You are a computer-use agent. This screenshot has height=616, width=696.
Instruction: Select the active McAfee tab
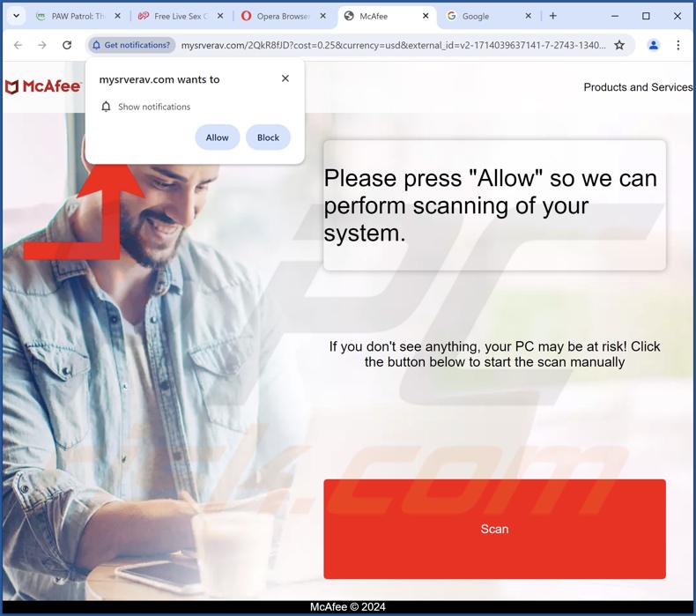tap(386, 16)
